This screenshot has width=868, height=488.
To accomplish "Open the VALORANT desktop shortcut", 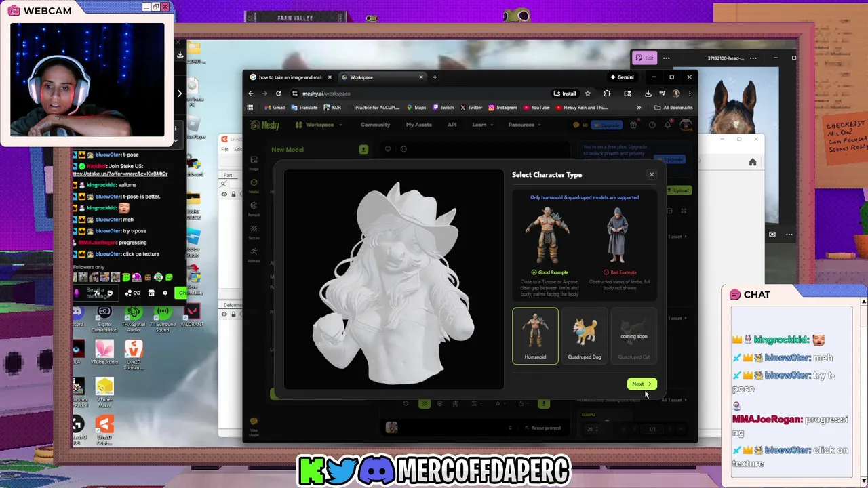I will tap(192, 315).
